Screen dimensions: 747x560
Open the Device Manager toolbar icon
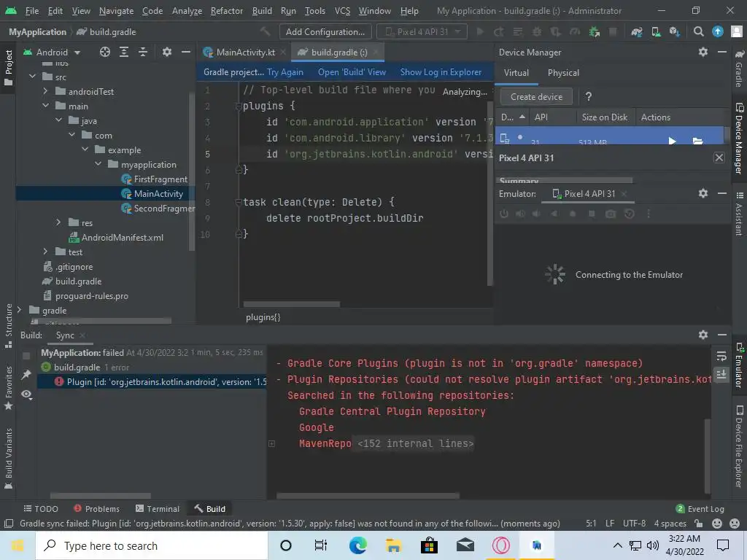coord(656,32)
